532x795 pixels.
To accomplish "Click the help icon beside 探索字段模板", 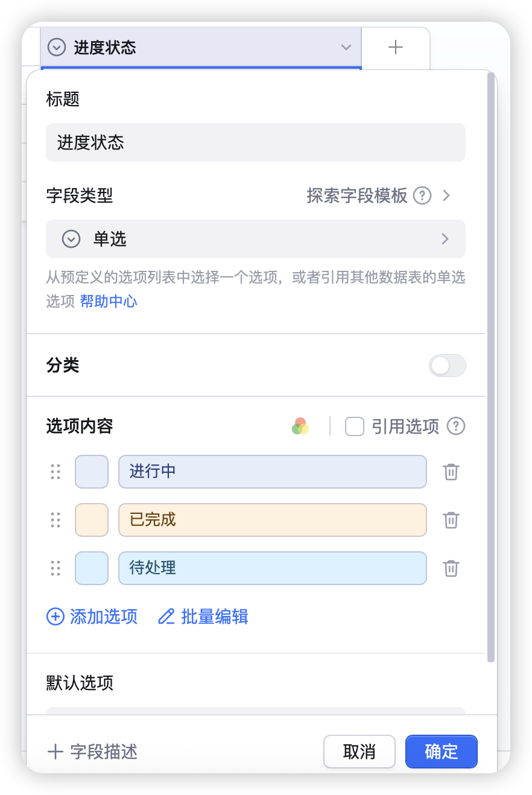I will pos(422,195).
